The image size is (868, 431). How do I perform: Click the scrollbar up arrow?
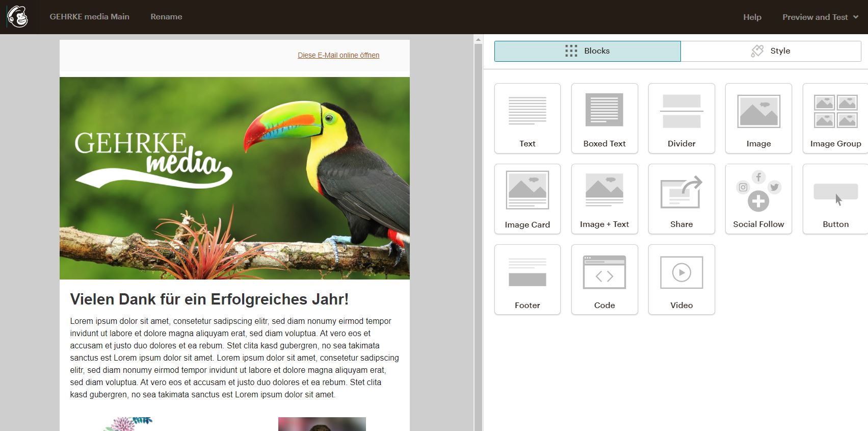coord(478,39)
